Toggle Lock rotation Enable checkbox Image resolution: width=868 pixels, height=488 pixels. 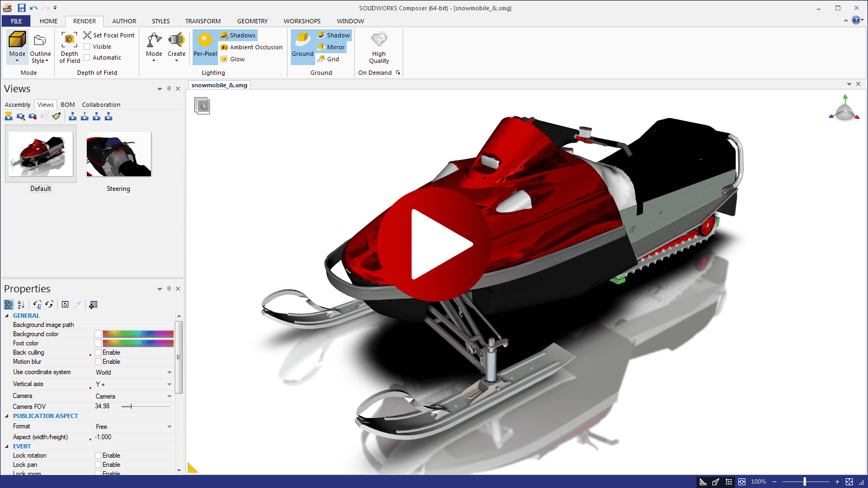coord(98,455)
